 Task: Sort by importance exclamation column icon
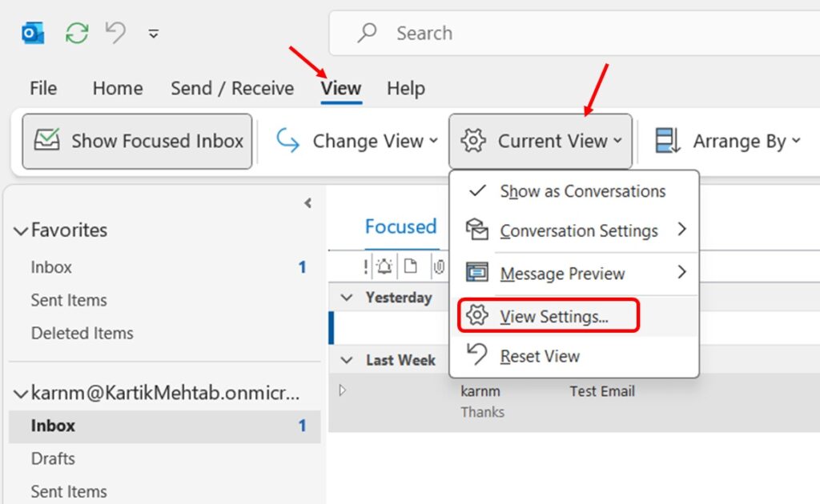tap(365, 267)
